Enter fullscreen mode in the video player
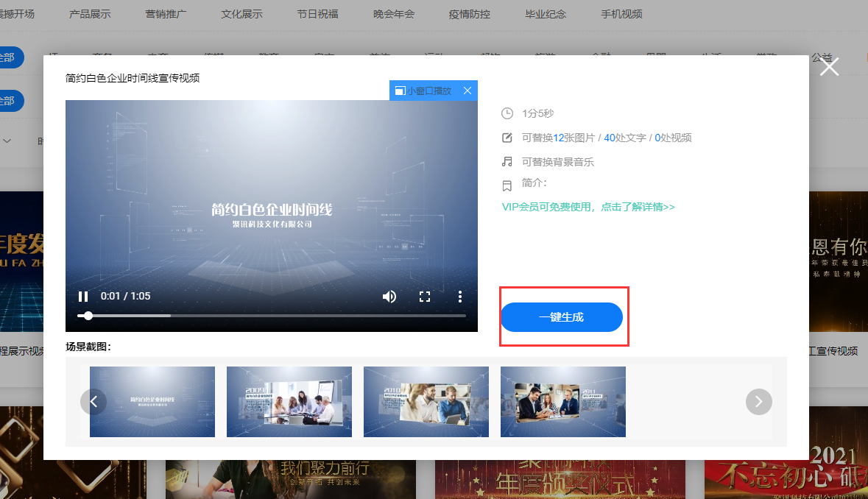Screen dimensions: 868x499 (x=425, y=297)
